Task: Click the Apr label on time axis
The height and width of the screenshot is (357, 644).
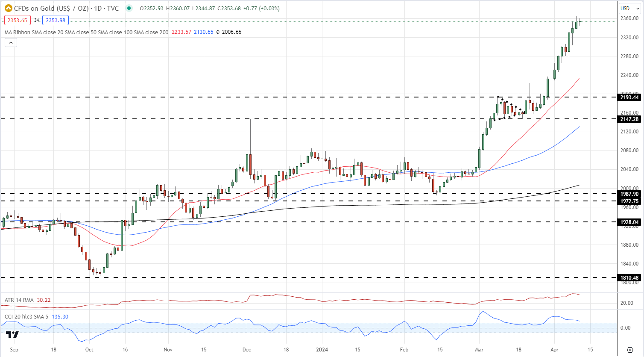Action: (x=554, y=350)
